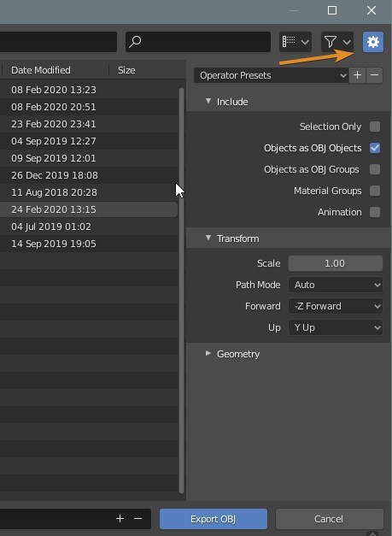Select the row dated 11 Aug 2018 20:28

pyautogui.click(x=89, y=192)
